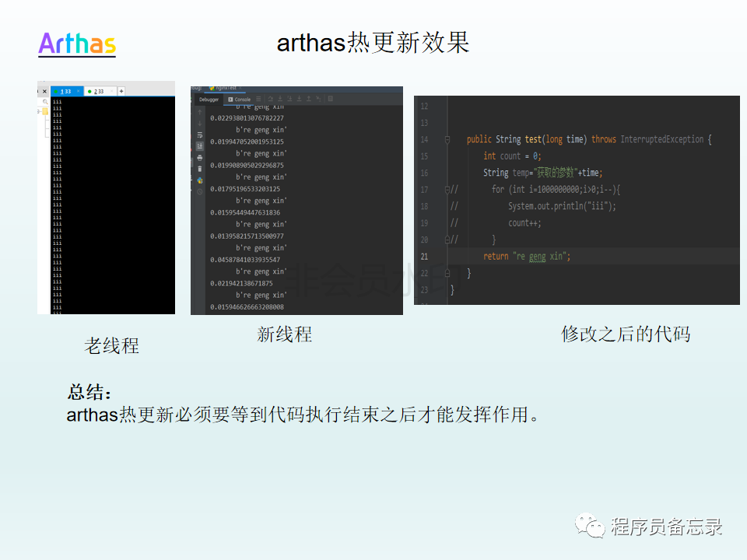This screenshot has height=560, width=747.
Task: Switch to the Console tab
Action: coord(239,100)
